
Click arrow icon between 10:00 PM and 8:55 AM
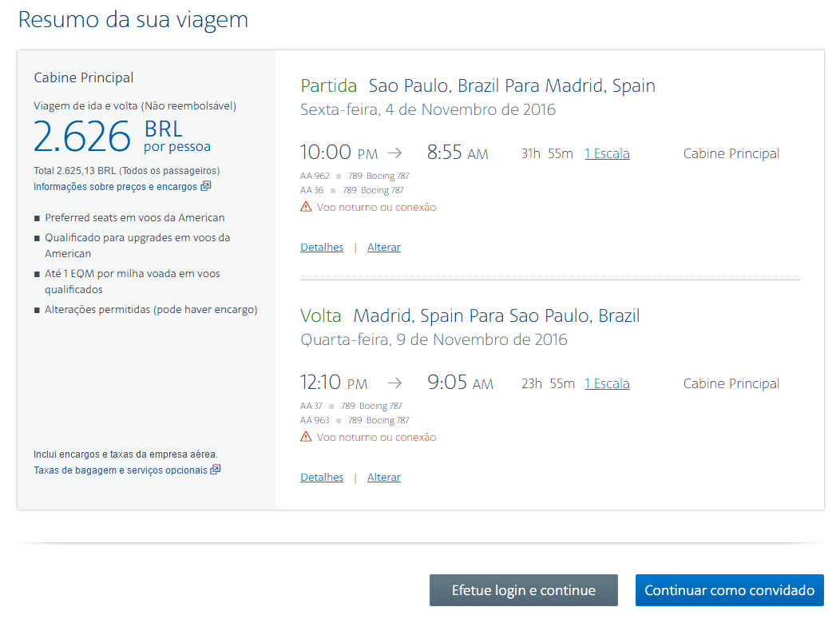click(x=394, y=153)
